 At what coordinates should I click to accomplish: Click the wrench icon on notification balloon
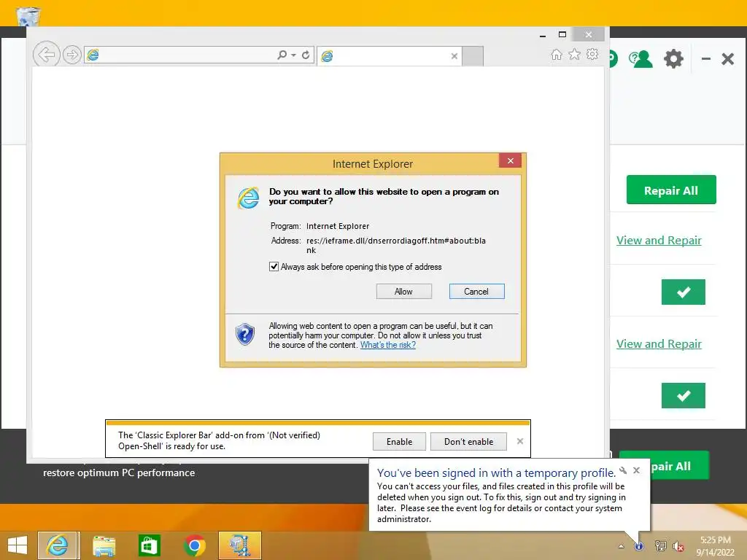pos(623,470)
